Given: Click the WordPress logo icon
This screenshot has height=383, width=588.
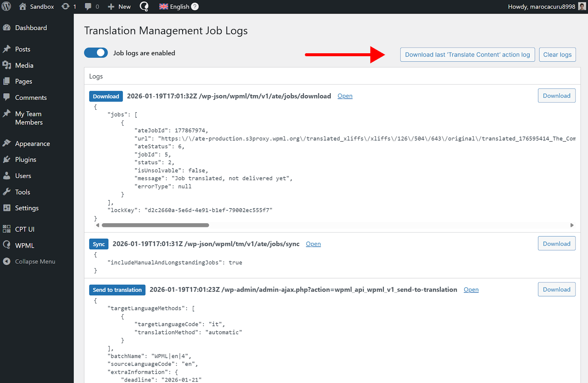Looking at the screenshot, I should point(6,7).
